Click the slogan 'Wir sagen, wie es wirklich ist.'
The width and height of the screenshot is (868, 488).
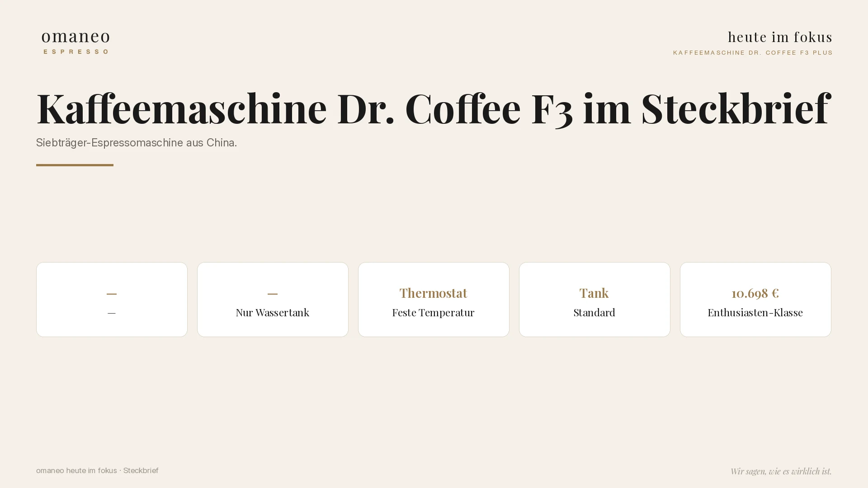[781, 471]
